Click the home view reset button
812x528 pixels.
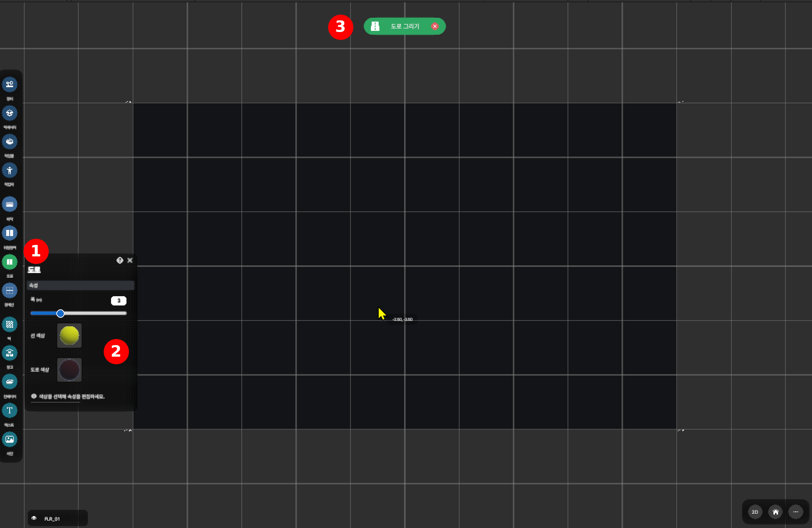tap(775, 512)
